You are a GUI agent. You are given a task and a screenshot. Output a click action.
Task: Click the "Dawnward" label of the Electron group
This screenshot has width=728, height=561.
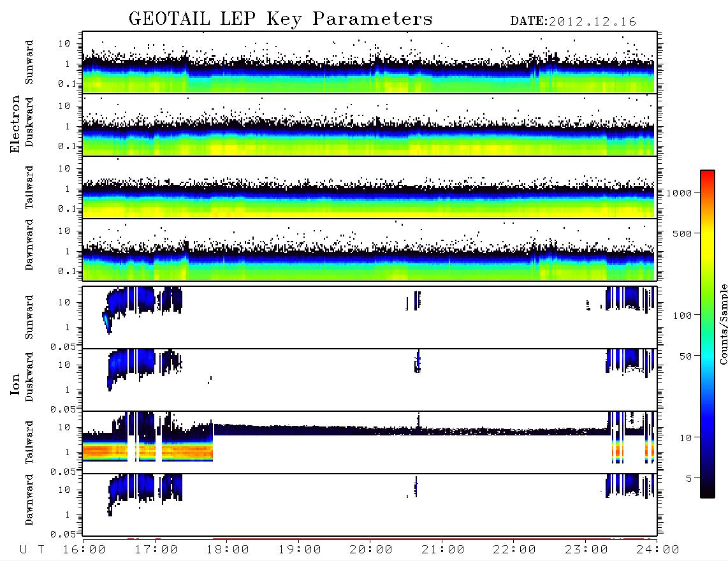pyautogui.click(x=29, y=245)
